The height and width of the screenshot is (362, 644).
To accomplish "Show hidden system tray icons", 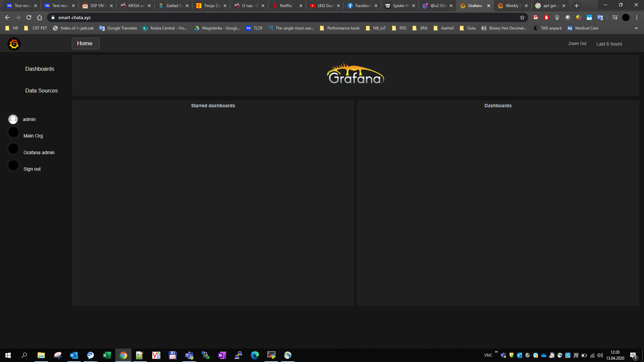I will (496, 352).
